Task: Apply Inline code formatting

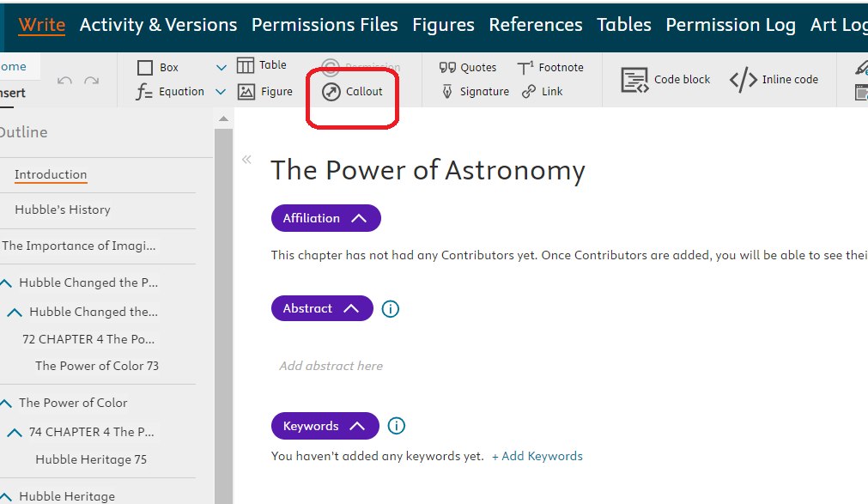Action: click(774, 80)
